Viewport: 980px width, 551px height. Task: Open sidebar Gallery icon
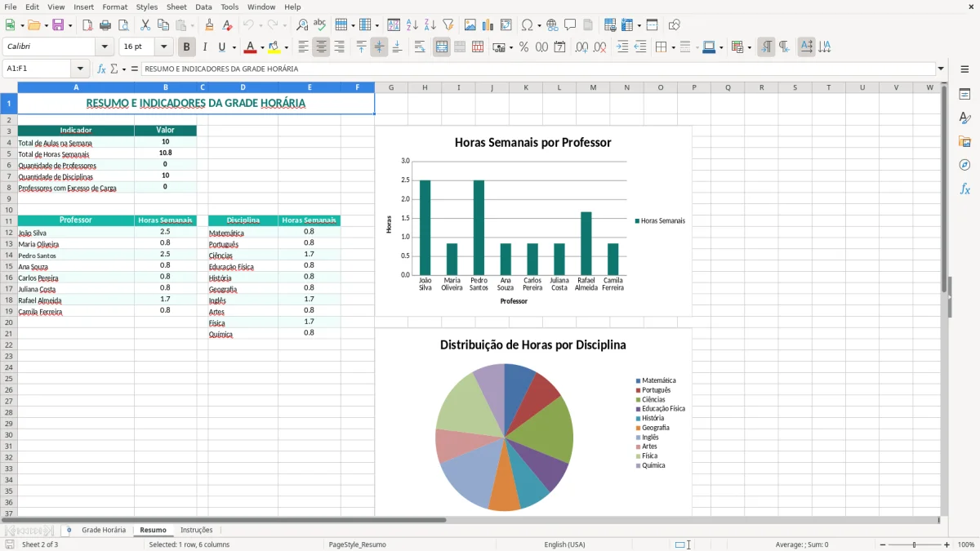964,141
